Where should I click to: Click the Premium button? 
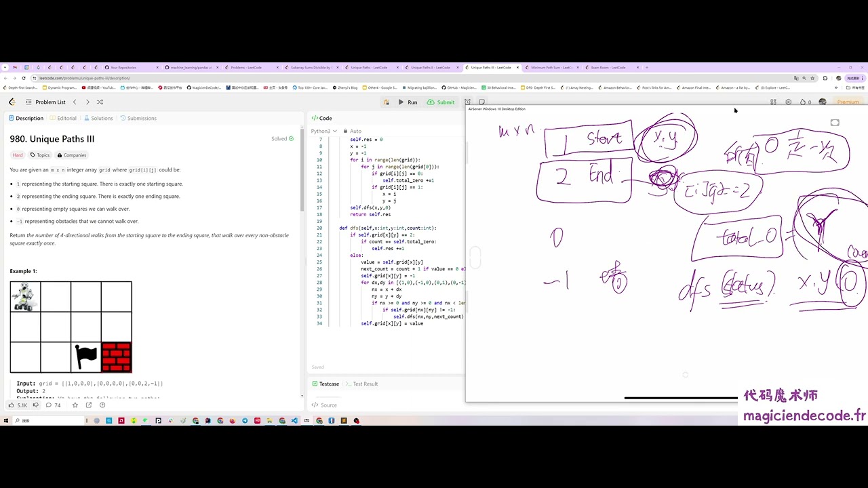847,102
